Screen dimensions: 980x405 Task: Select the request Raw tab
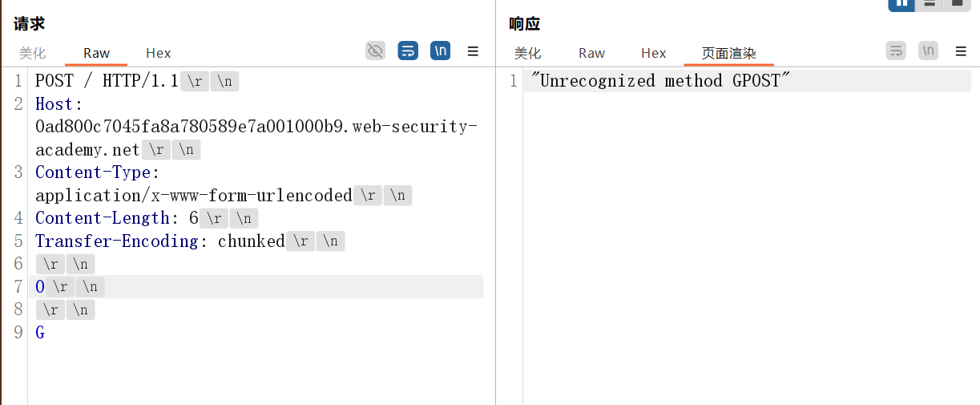(96, 53)
